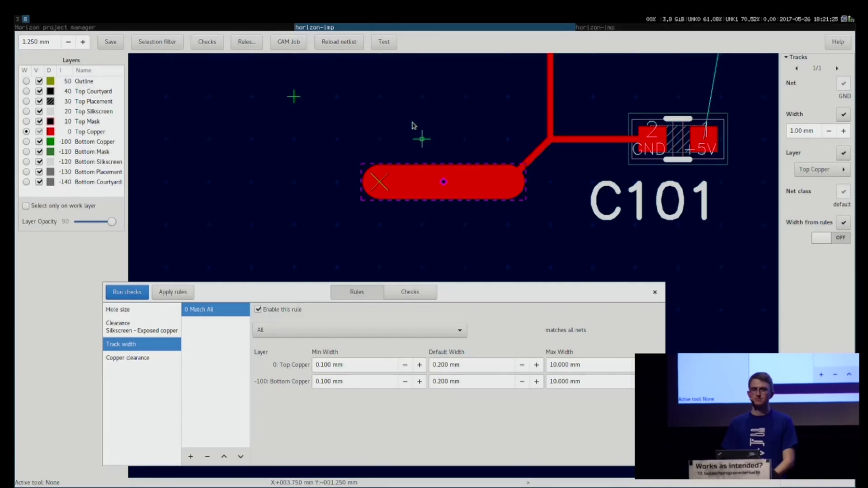868x488 pixels.
Task: Move rule down with down arrow
Action: 241,457
